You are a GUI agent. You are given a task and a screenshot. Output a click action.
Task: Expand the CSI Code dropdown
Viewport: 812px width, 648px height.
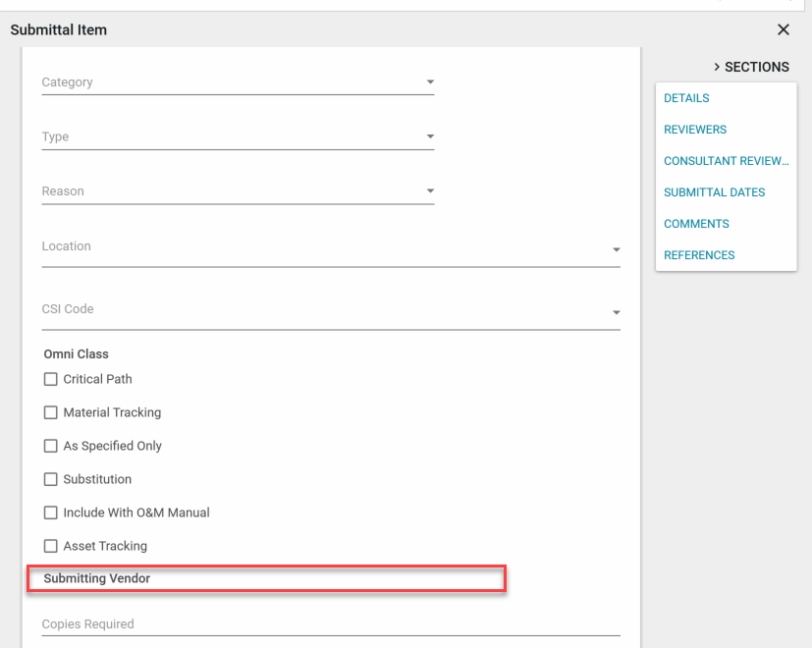pyautogui.click(x=616, y=312)
